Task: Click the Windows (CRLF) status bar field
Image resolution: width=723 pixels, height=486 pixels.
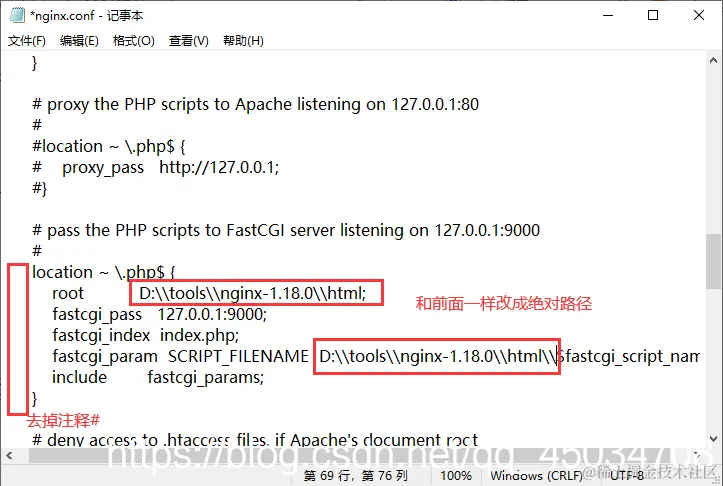Action: click(536, 475)
